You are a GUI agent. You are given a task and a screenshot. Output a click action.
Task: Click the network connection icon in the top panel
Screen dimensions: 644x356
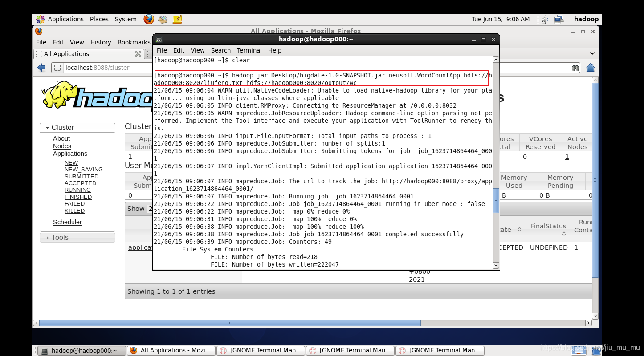pos(559,19)
